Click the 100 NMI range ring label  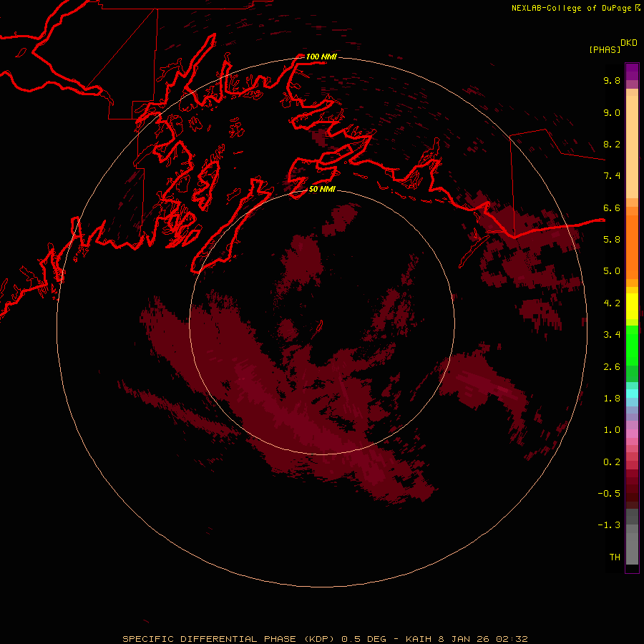coord(321,57)
